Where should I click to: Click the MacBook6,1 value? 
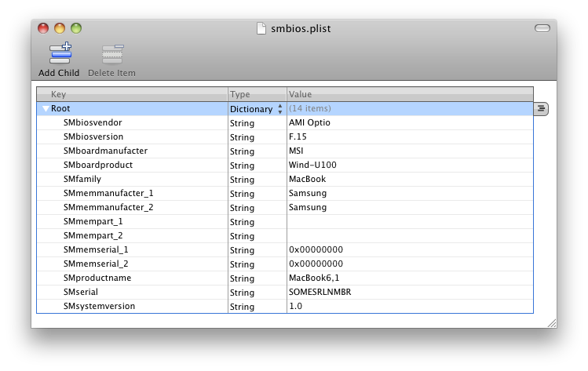(314, 278)
